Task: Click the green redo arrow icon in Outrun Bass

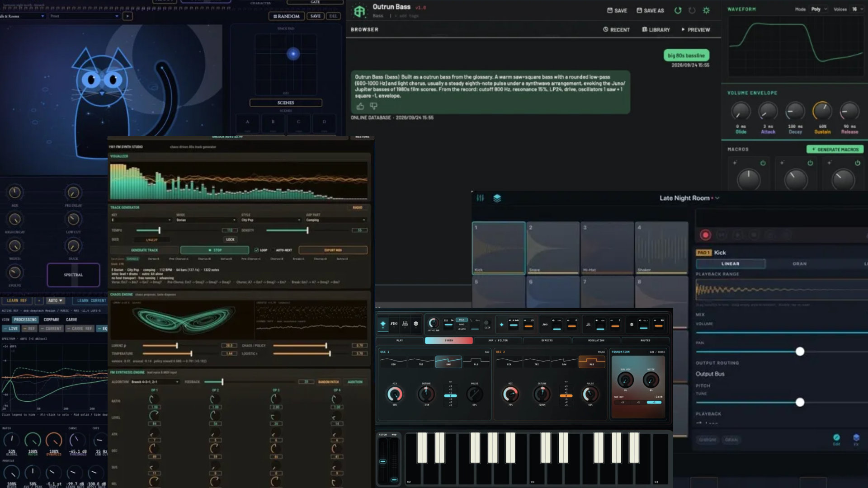Action: coord(678,10)
